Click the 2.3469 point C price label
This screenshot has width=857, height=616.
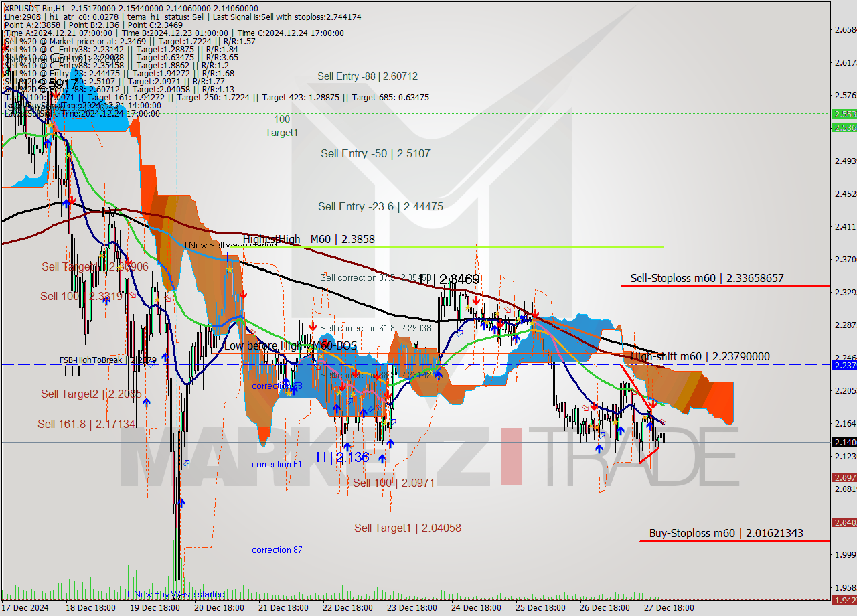pyautogui.click(x=457, y=279)
